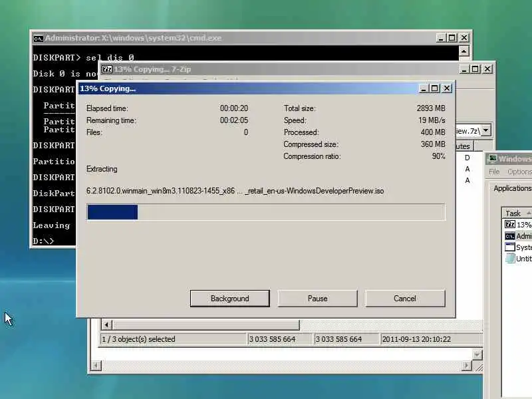Pause the 7-Zip extraction
The image size is (532, 399).
[x=317, y=298]
